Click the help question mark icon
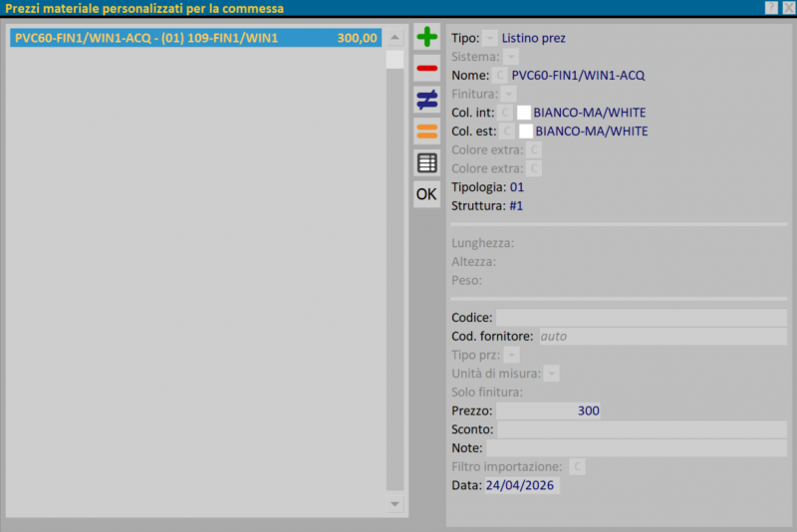Screen dimensions: 797x532 point(771,8)
